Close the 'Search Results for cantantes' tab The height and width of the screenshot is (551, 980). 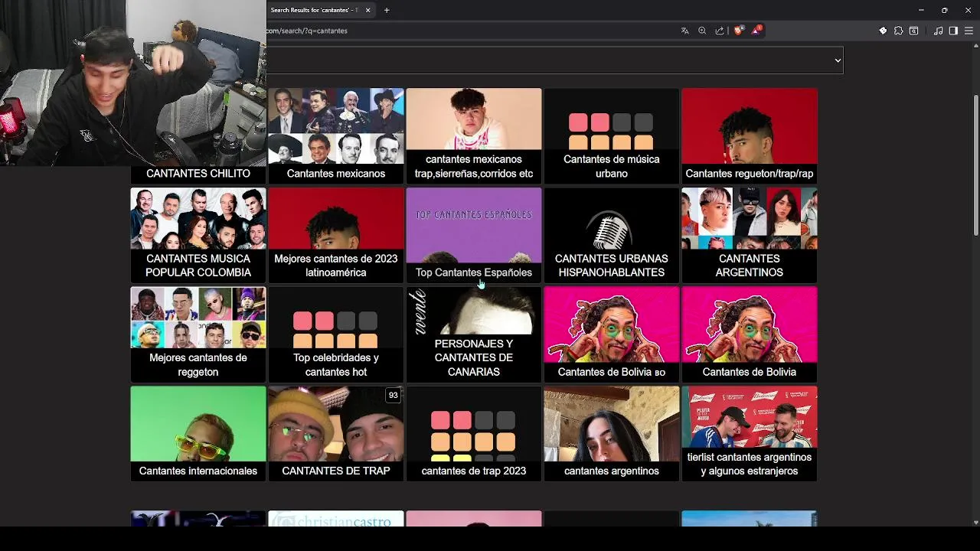[x=367, y=10]
